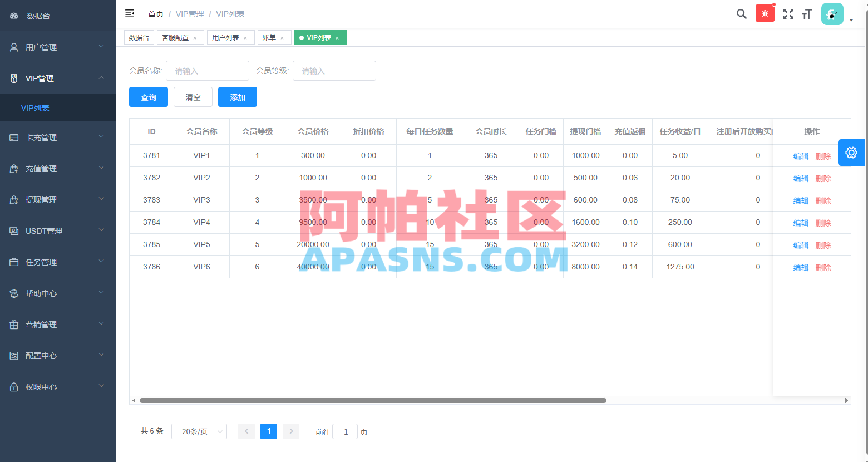868x462 pixels.
Task: Click the 查询 search button
Action: click(x=149, y=97)
